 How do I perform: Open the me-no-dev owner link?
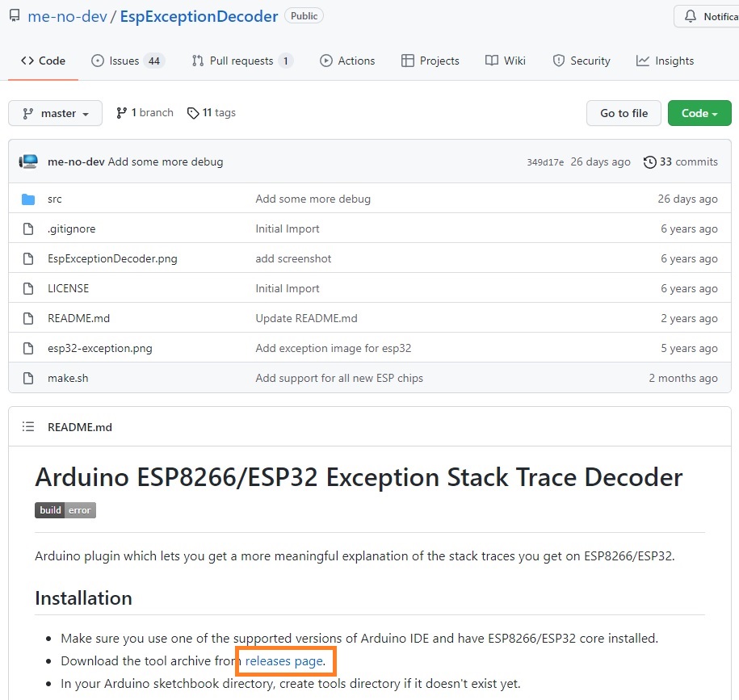tap(67, 16)
